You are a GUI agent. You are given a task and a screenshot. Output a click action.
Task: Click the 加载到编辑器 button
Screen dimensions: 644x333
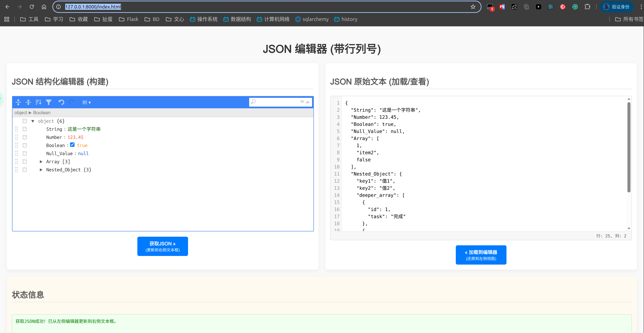click(481, 254)
